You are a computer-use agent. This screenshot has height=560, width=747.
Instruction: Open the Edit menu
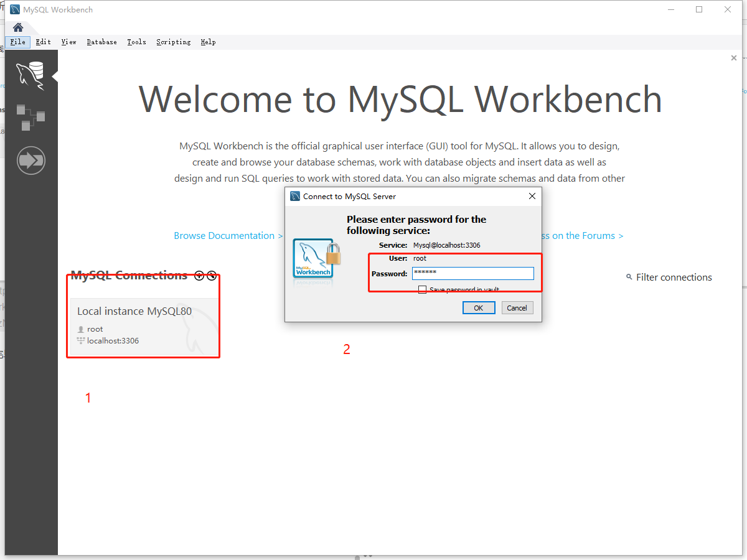click(x=44, y=42)
